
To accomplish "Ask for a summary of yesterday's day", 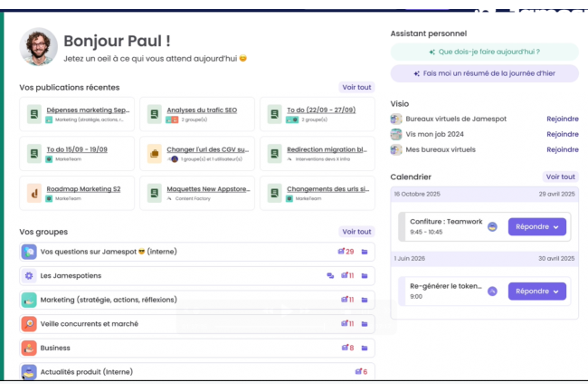I will point(484,73).
